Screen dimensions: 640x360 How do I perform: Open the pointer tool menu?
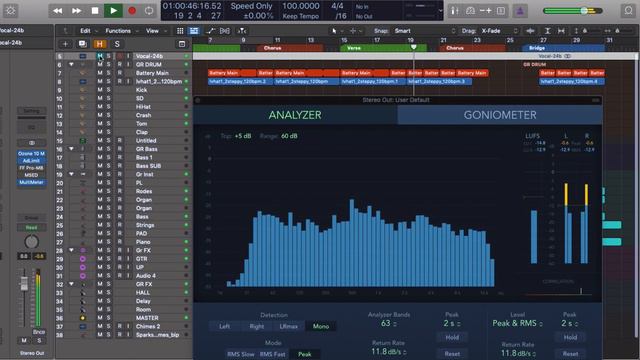pyautogui.click(x=334, y=31)
